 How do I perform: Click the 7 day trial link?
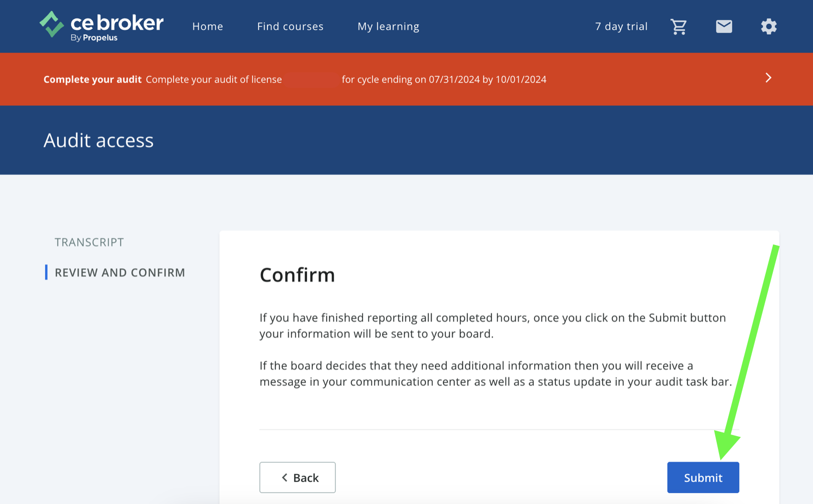pos(621,27)
